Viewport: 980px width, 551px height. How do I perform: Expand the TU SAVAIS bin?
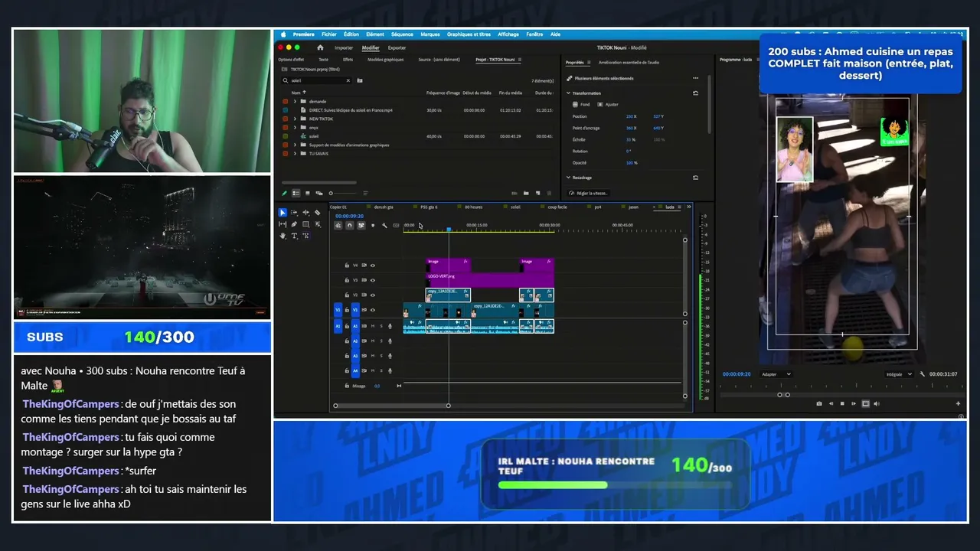tap(295, 153)
